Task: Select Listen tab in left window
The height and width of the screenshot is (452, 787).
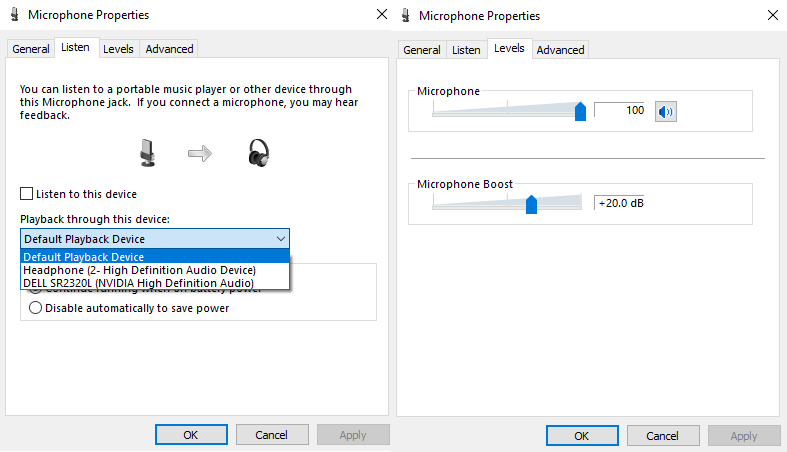Action: point(75,47)
